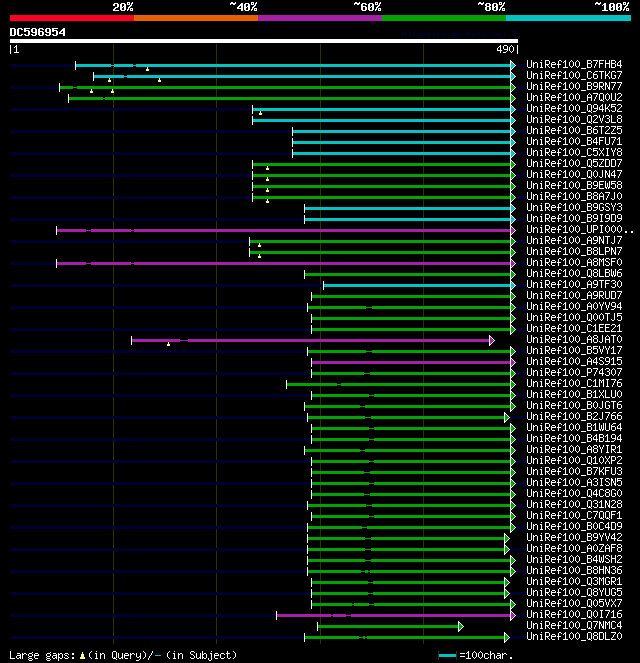Click the UniRef100_Q3MGR1 label
This screenshot has height=663, width=640.
coord(574,581)
